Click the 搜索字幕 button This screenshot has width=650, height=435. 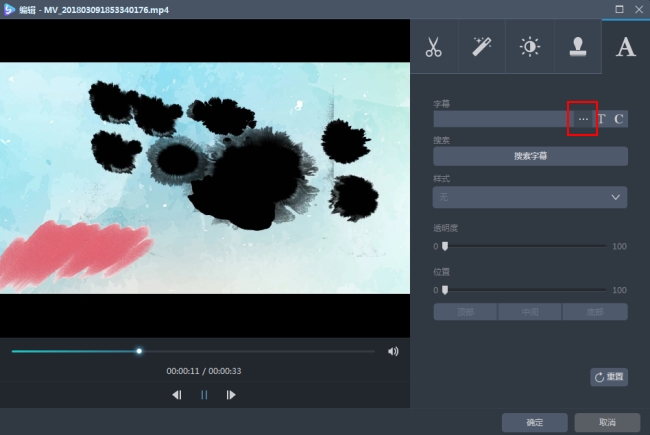click(530, 156)
